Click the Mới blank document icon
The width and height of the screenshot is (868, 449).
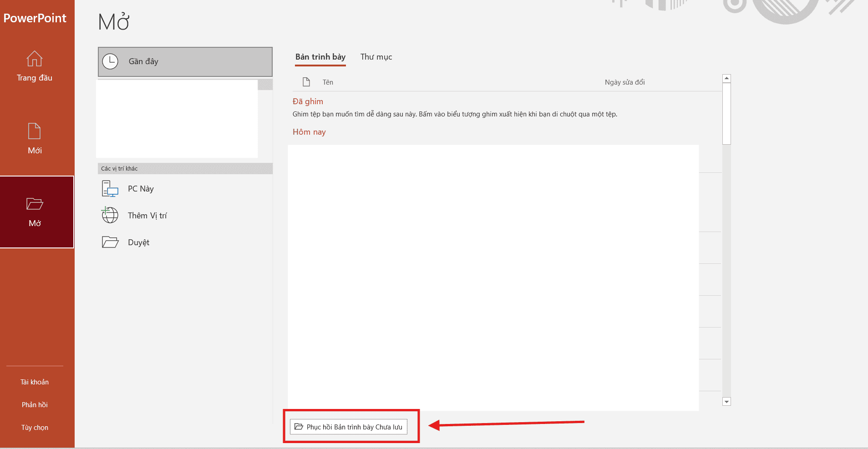click(35, 131)
